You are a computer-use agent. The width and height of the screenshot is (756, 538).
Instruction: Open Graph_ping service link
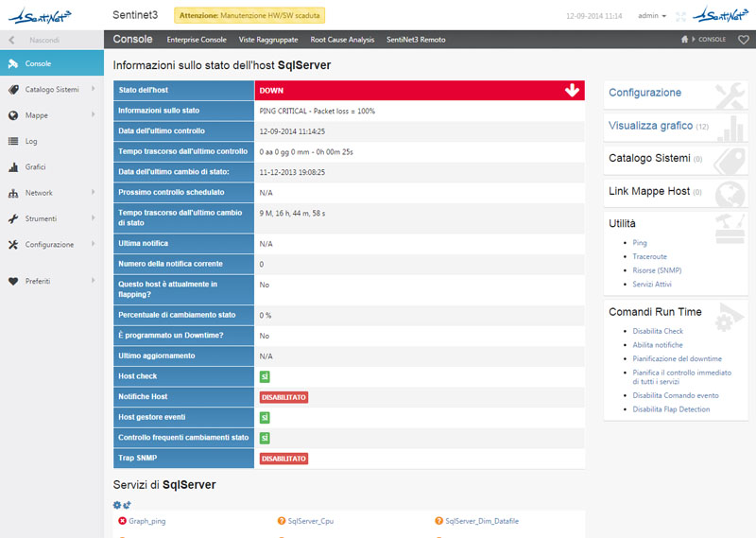pyautogui.click(x=147, y=521)
